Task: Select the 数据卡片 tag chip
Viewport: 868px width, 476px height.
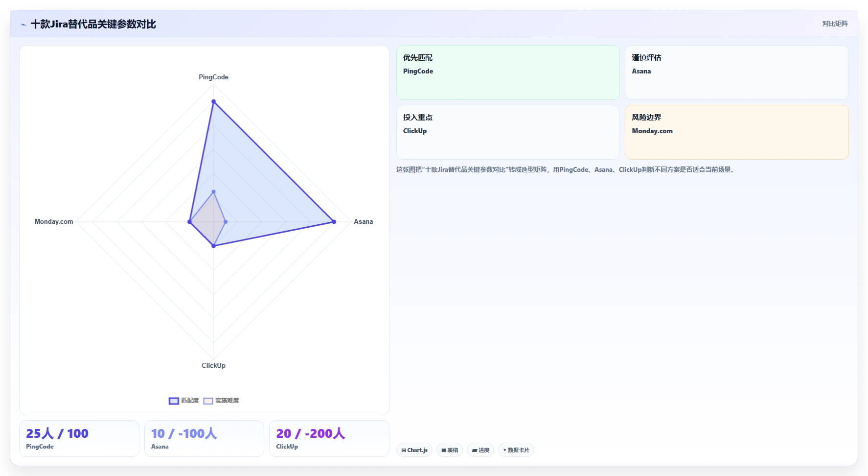Action: click(516, 450)
